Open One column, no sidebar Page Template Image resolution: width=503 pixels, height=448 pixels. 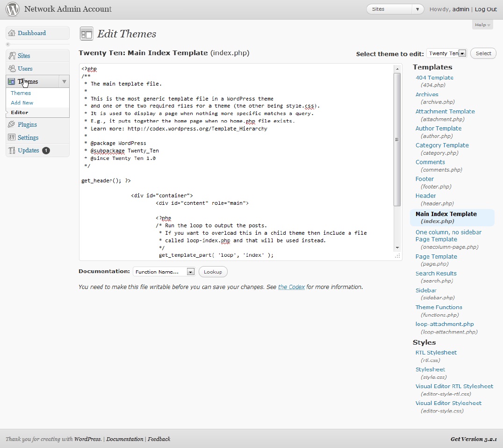[448, 236]
